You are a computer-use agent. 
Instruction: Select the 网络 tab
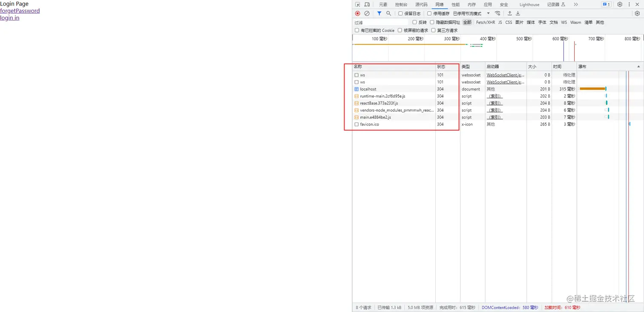tap(439, 5)
